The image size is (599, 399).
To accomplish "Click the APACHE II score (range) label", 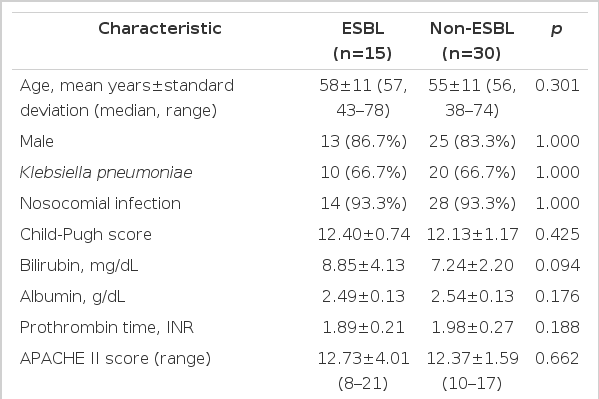I will point(115,358).
